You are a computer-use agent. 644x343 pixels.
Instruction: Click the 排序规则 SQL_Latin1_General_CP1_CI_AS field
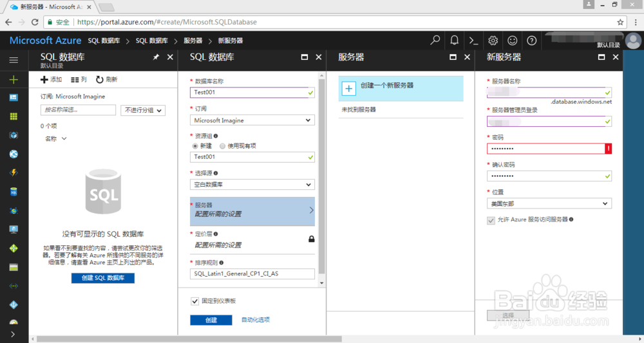[x=252, y=273]
